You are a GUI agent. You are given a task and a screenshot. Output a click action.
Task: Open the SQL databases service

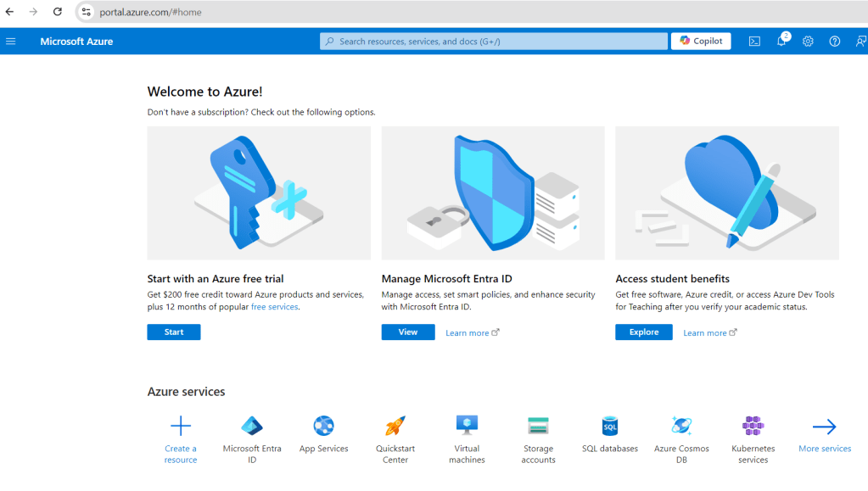pyautogui.click(x=609, y=427)
